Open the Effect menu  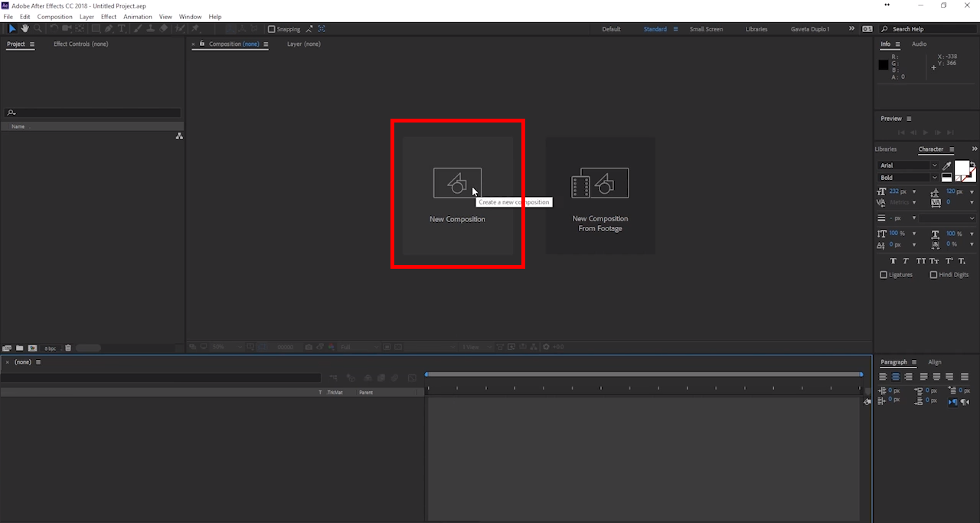pyautogui.click(x=109, y=17)
